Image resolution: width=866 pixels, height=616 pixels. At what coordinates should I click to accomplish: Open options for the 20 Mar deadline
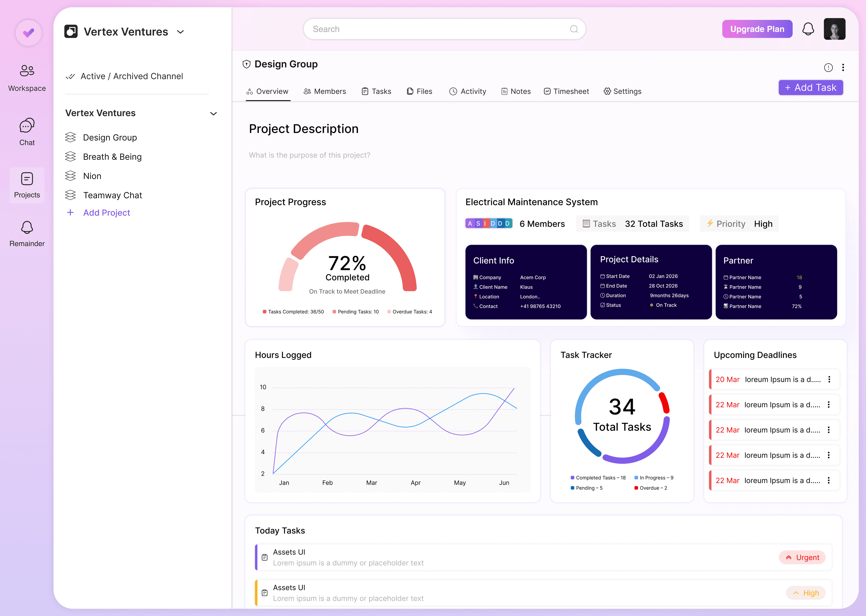tap(829, 379)
